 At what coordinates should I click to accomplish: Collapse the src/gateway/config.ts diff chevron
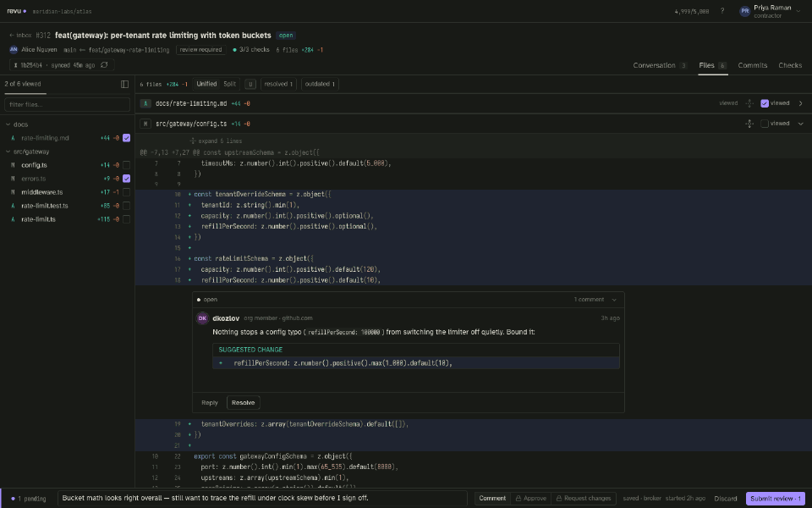(x=801, y=124)
